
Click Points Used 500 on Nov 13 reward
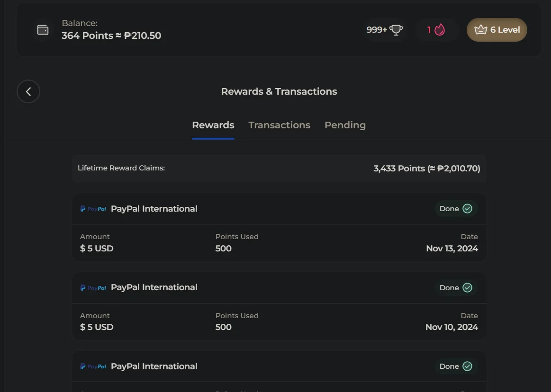224,249
